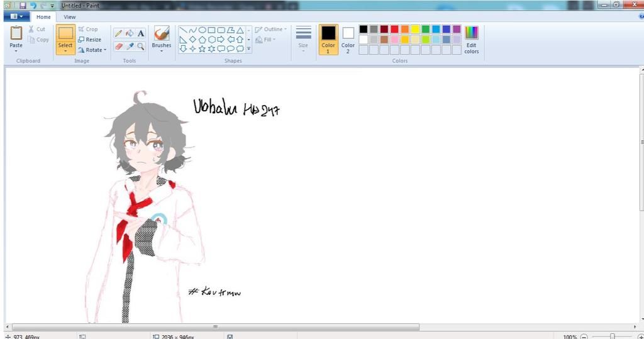Pick the brown color swatch
The image size is (644, 339).
[x=384, y=40]
